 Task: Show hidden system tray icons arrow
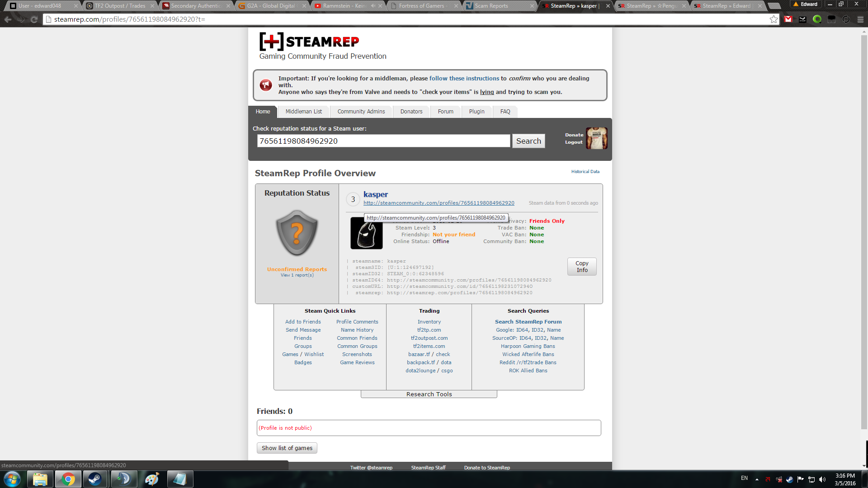tap(756, 479)
